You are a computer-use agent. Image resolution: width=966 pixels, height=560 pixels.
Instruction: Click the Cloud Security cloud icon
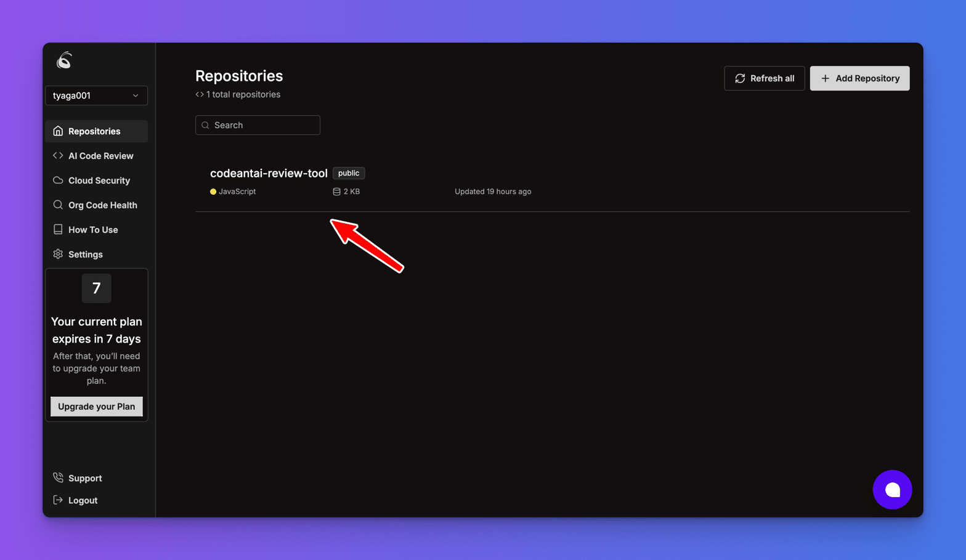[58, 180]
